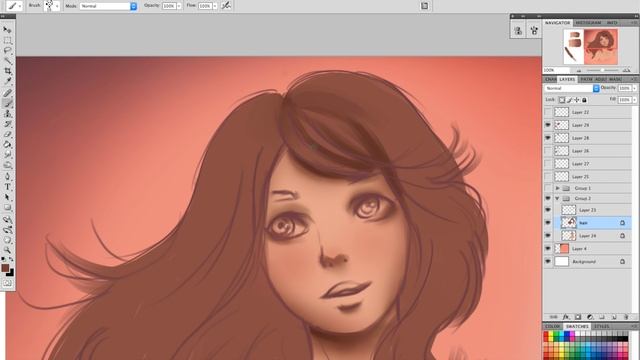Screen dimensions: 640x360
Task: Open brush Opacity slider arrow in options bar
Action: click(x=179, y=6)
